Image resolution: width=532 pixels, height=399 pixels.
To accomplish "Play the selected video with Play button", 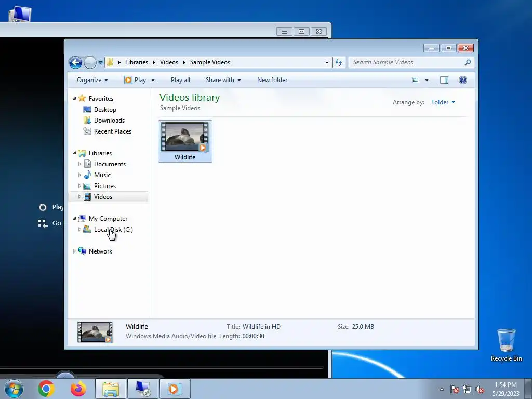I will tap(136, 80).
